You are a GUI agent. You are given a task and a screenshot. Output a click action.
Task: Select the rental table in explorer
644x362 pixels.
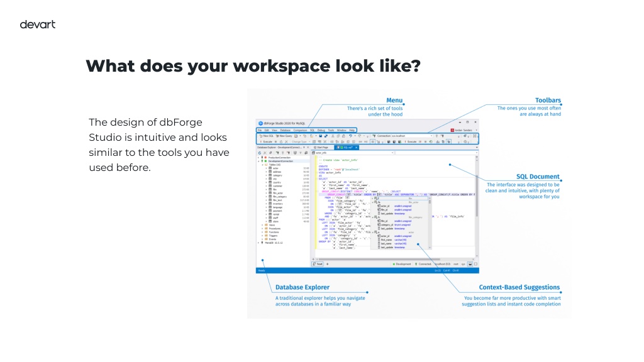point(276,214)
